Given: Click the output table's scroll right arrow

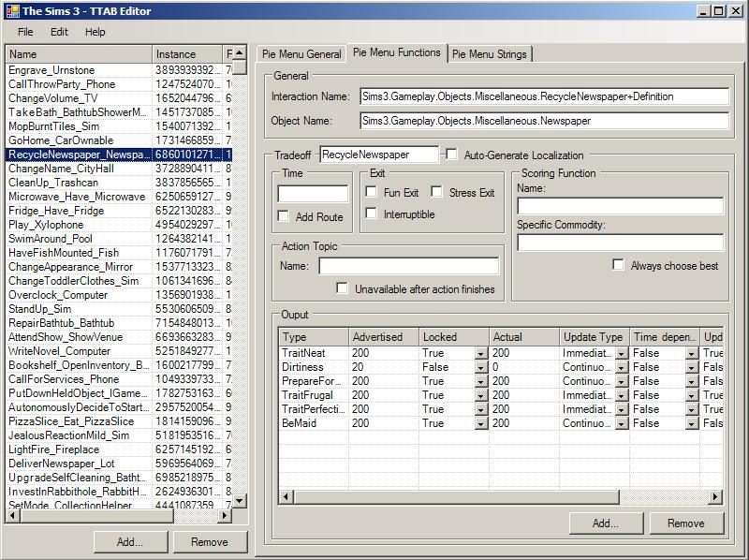Looking at the screenshot, I should [x=714, y=497].
